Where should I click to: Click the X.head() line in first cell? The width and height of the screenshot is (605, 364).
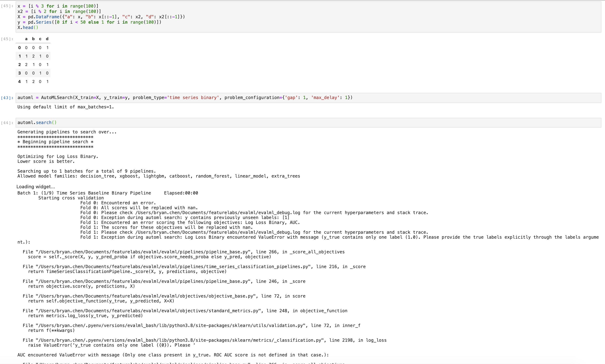point(28,27)
